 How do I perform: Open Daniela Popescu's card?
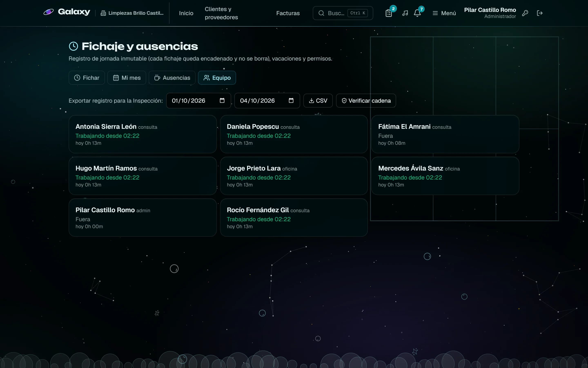click(x=294, y=134)
